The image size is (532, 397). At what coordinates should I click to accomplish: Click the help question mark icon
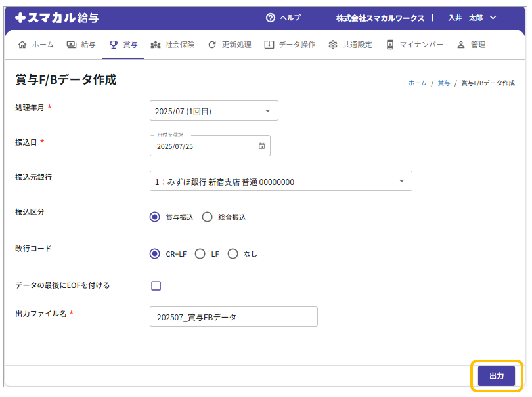pos(270,18)
